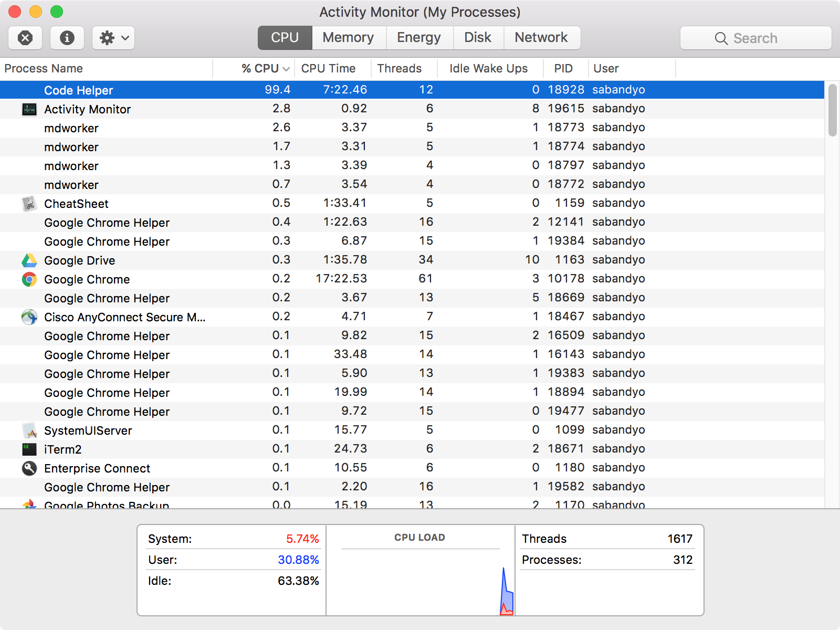The height and width of the screenshot is (630, 840).
Task: Sort by Idle Wake Ups column header
Action: pos(489,69)
